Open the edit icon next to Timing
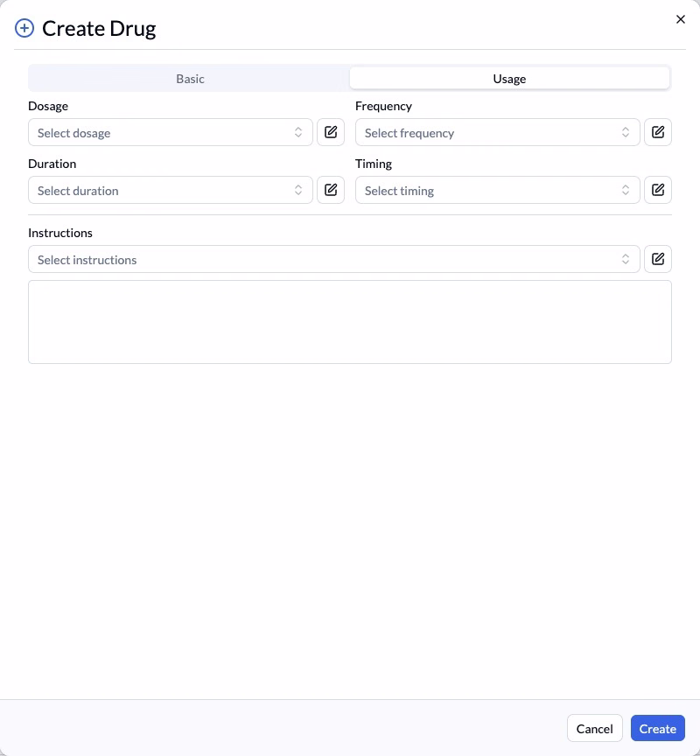This screenshot has width=700, height=756. point(658,190)
